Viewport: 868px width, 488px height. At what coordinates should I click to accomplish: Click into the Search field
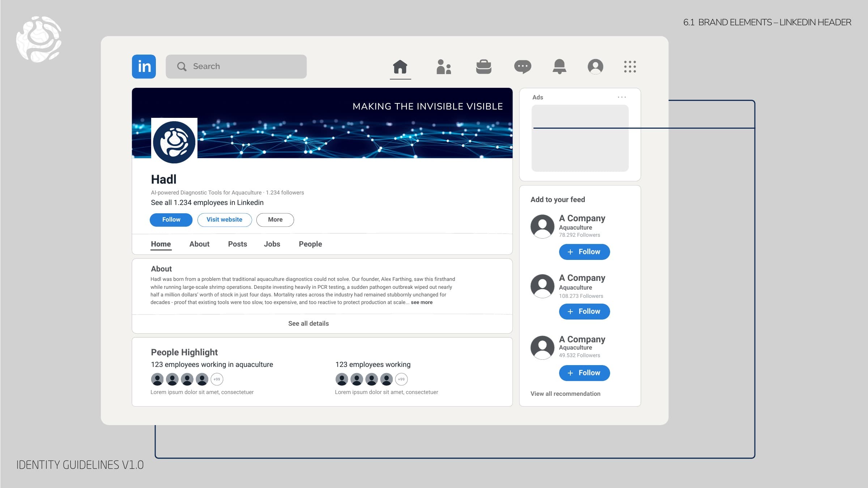pyautogui.click(x=236, y=67)
